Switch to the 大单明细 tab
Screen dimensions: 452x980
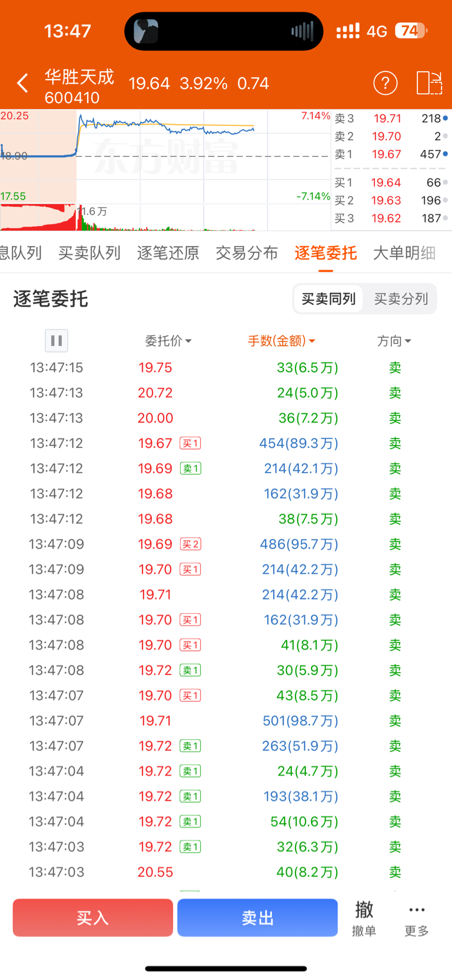[404, 253]
